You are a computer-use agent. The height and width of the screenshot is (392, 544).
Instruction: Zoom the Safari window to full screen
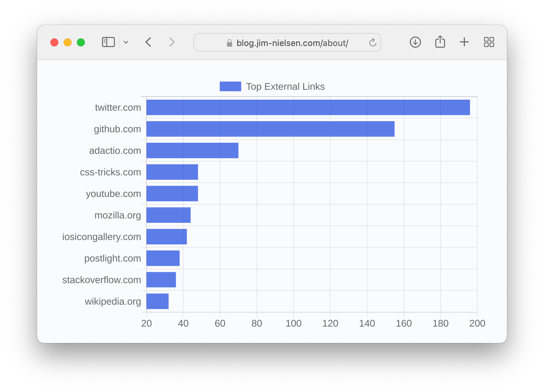tap(81, 42)
